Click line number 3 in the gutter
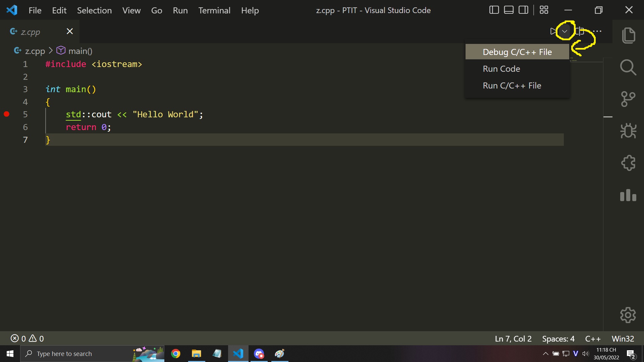This screenshot has height=362, width=644. [25, 89]
